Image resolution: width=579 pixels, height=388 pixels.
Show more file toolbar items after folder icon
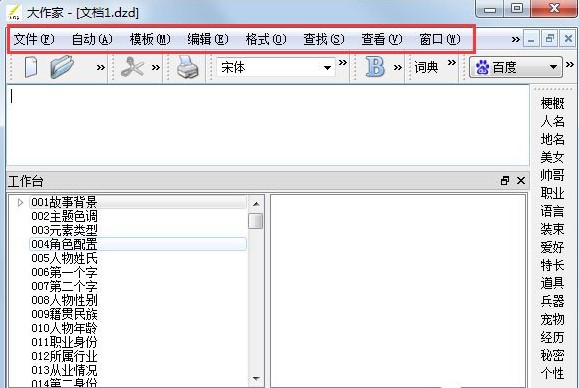[100, 68]
